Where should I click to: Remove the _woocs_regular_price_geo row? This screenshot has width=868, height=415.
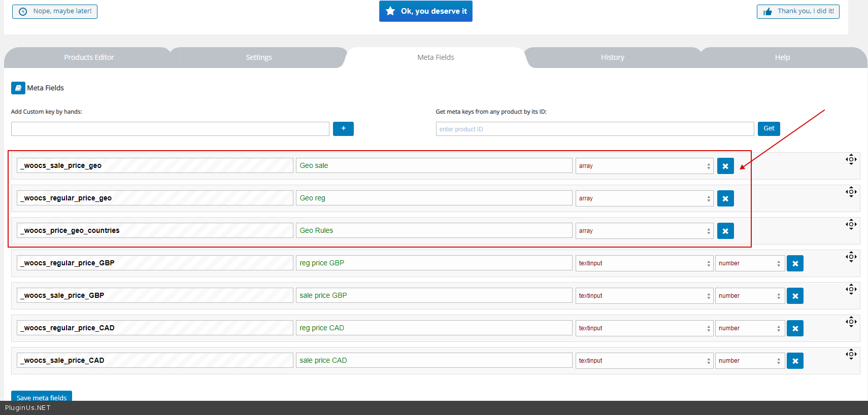(x=725, y=198)
